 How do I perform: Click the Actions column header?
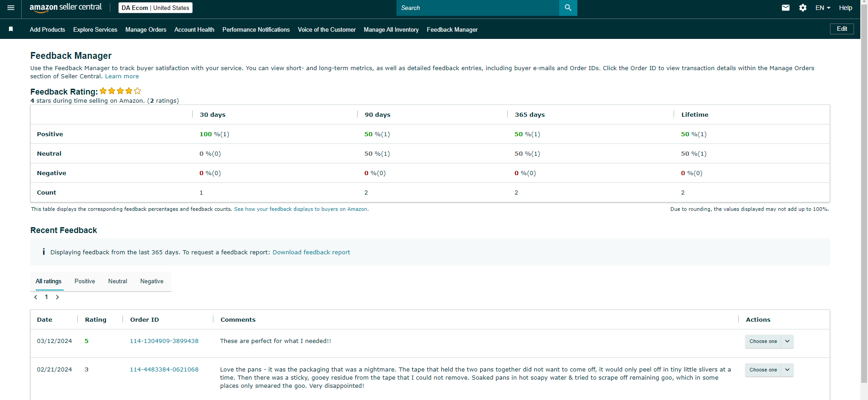click(758, 319)
